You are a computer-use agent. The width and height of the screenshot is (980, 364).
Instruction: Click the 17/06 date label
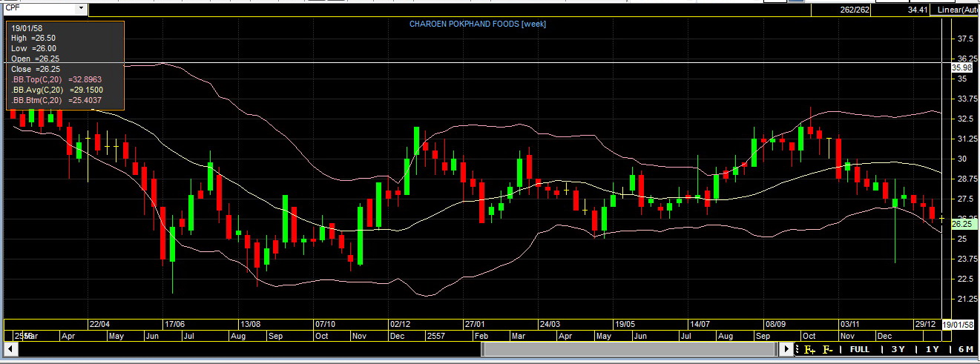tap(174, 324)
